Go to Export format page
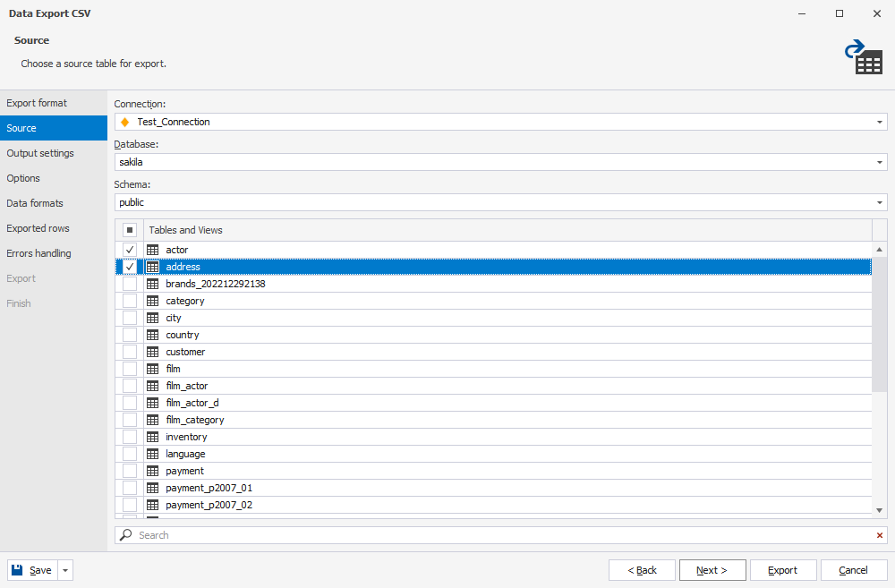895x588 pixels. pos(54,103)
